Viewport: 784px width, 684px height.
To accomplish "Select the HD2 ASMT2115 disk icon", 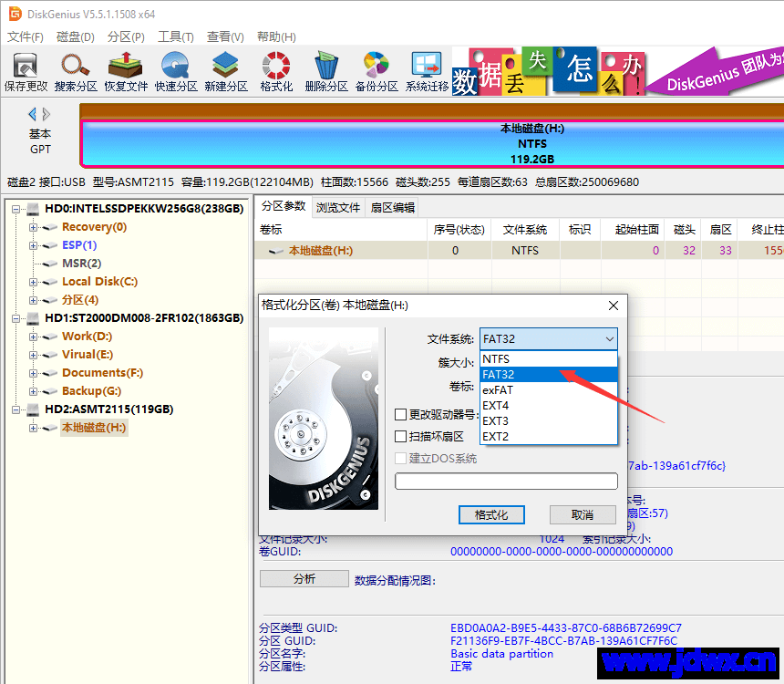I will tap(33, 409).
